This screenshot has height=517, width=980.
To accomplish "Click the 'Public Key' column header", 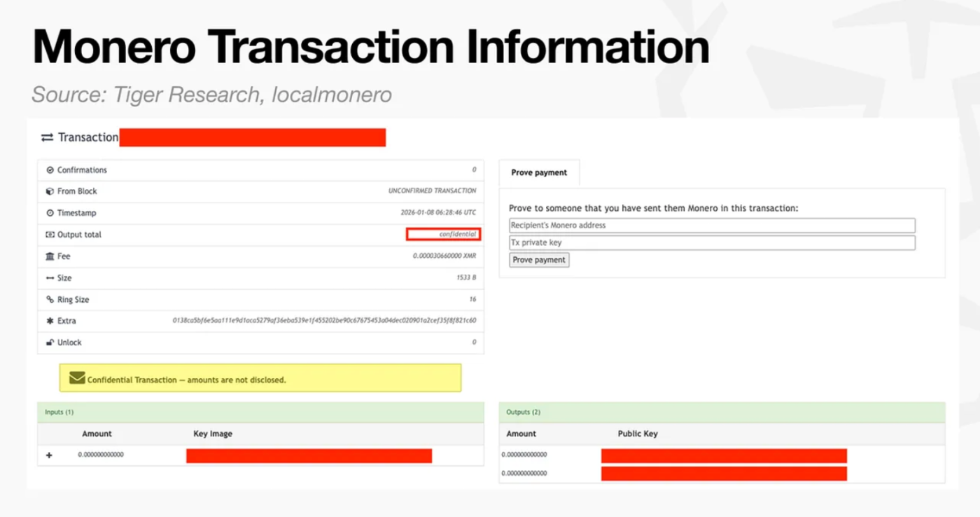I will pos(638,434).
